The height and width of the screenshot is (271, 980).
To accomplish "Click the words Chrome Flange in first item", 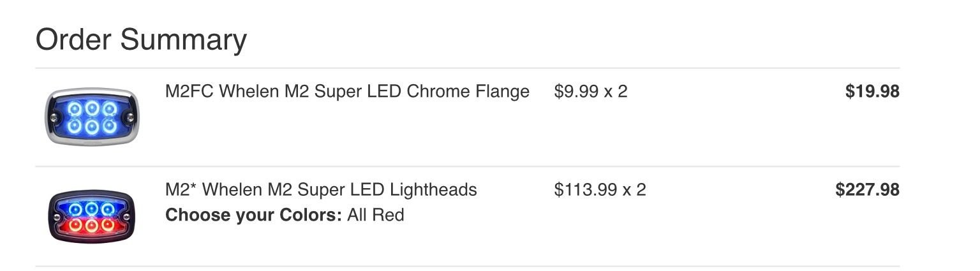I will [468, 92].
